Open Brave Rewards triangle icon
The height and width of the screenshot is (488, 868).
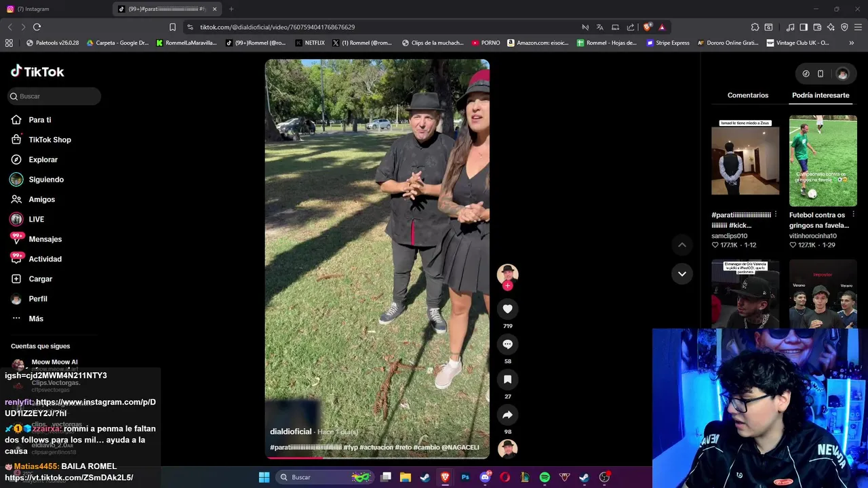(662, 27)
